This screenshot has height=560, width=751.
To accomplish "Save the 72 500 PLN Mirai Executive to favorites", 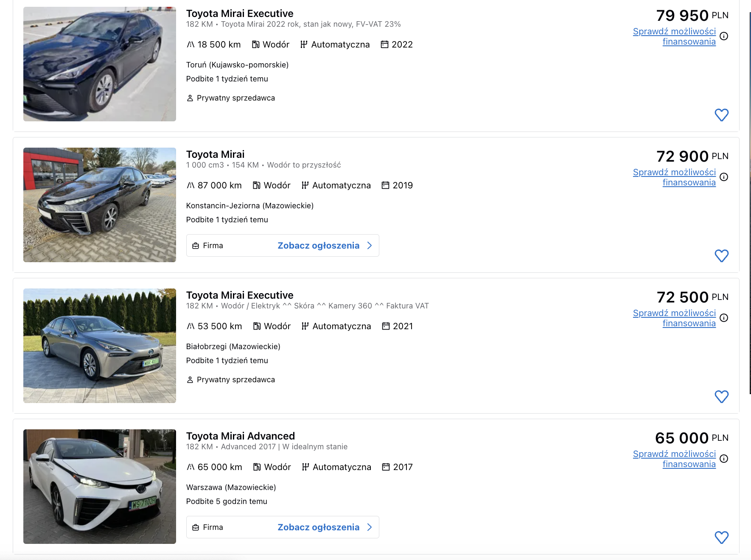I will [721, 397].
